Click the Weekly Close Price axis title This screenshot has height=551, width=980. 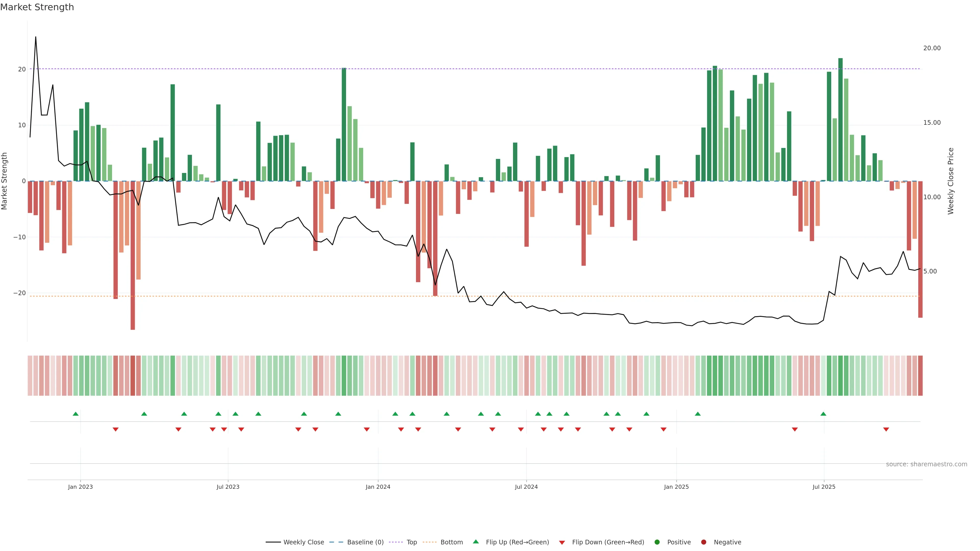951,181
